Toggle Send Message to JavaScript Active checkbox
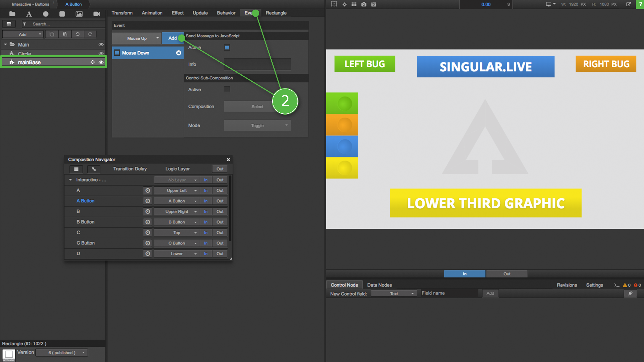The height and width of the screenshot is (362, 644). point(227,47)
